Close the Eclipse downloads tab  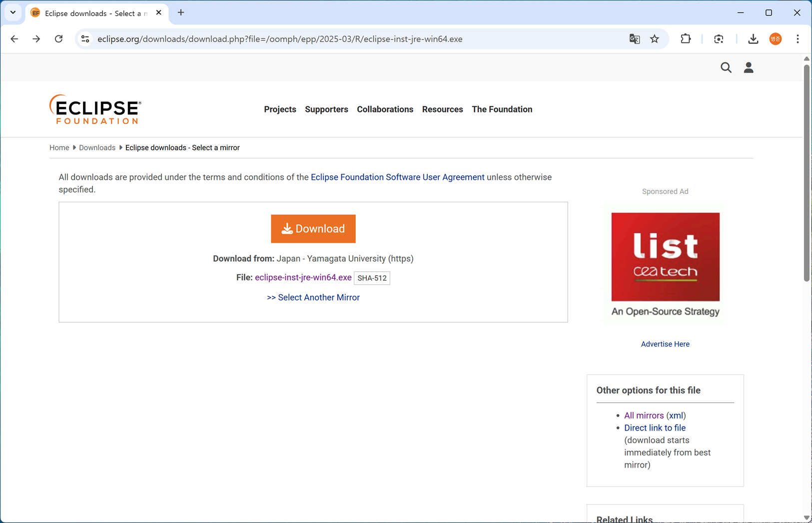pos(159,13)
